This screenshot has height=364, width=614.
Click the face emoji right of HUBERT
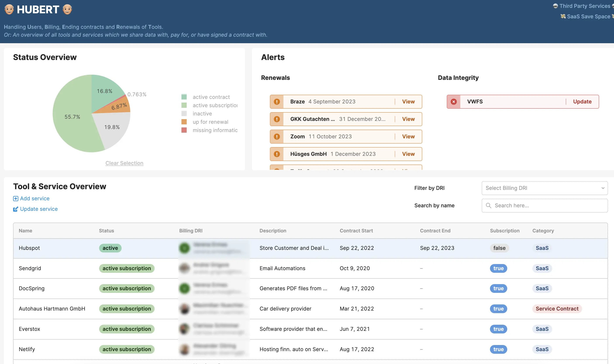[x=67, y=10]
